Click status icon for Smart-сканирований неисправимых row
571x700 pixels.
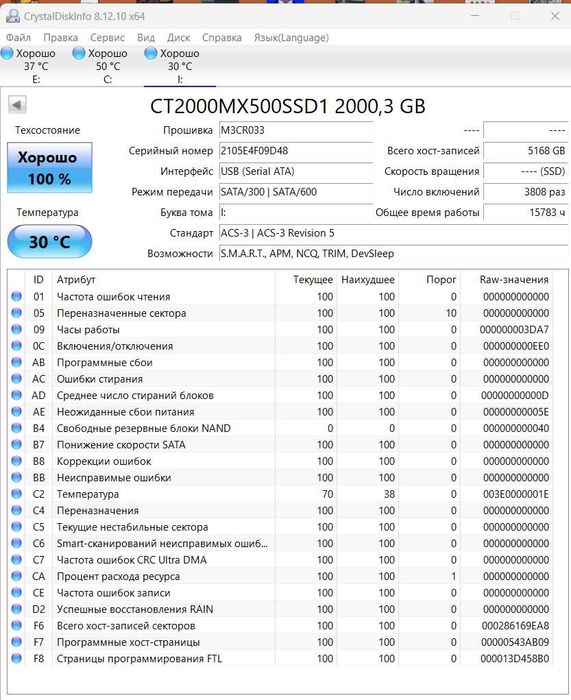tap(17, 543)
